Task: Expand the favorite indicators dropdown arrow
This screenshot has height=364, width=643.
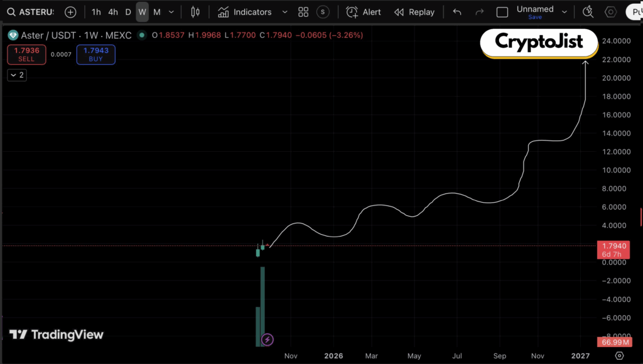Action: [285, 12]
